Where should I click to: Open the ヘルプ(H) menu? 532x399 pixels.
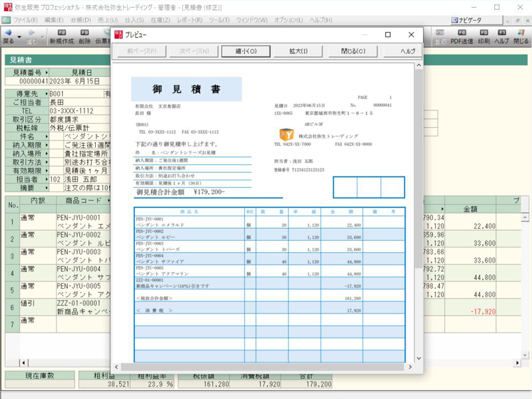321,21
